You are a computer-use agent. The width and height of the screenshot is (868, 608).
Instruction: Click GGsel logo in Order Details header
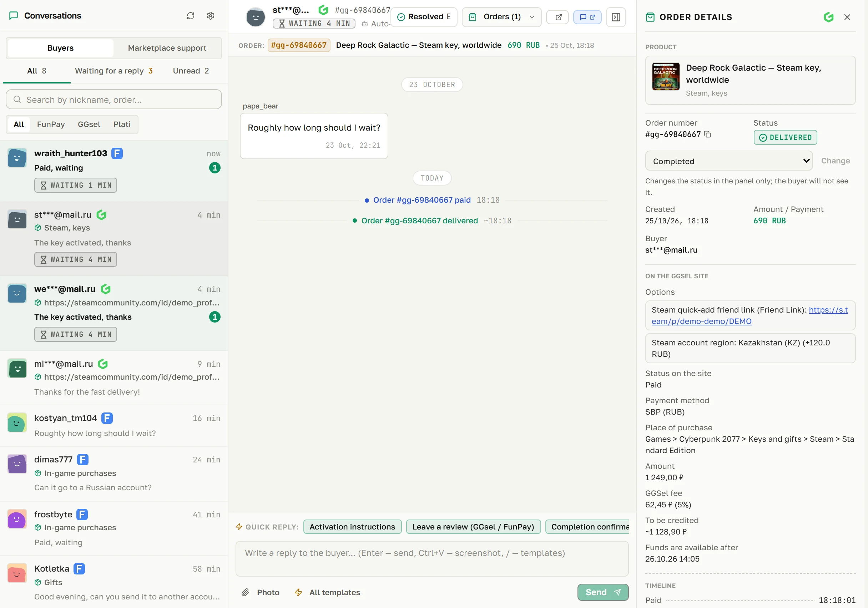[828, 17]
